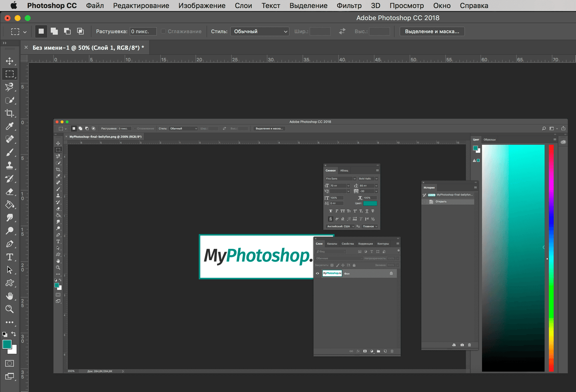Click the Zoom tool magnifier
Image resolution: width=576 pixels, height=392 pixels.
10,309
